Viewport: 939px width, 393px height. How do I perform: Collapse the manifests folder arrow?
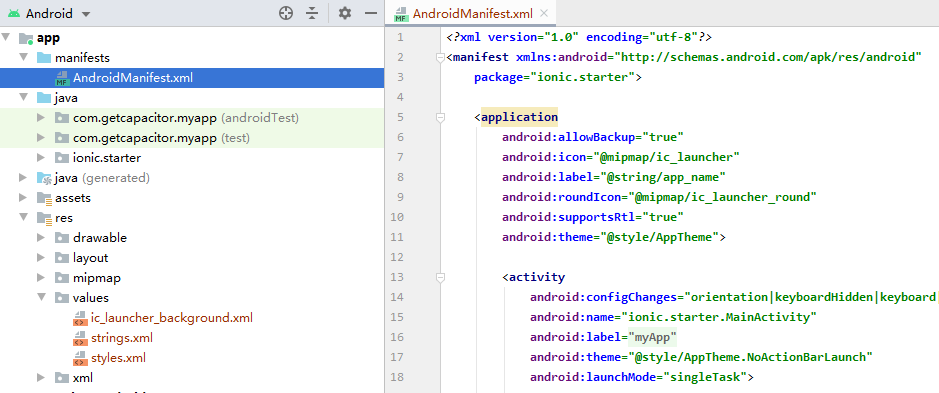pos(23,58)
